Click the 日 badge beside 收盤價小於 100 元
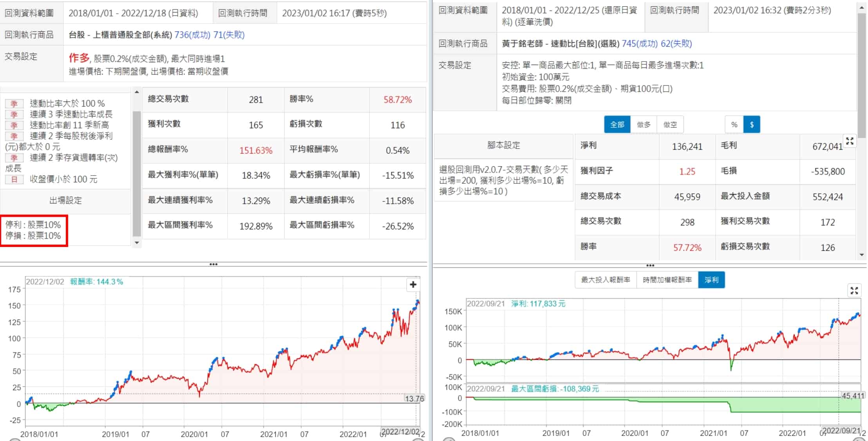This screenshot has width=868, height=441. 14,180
